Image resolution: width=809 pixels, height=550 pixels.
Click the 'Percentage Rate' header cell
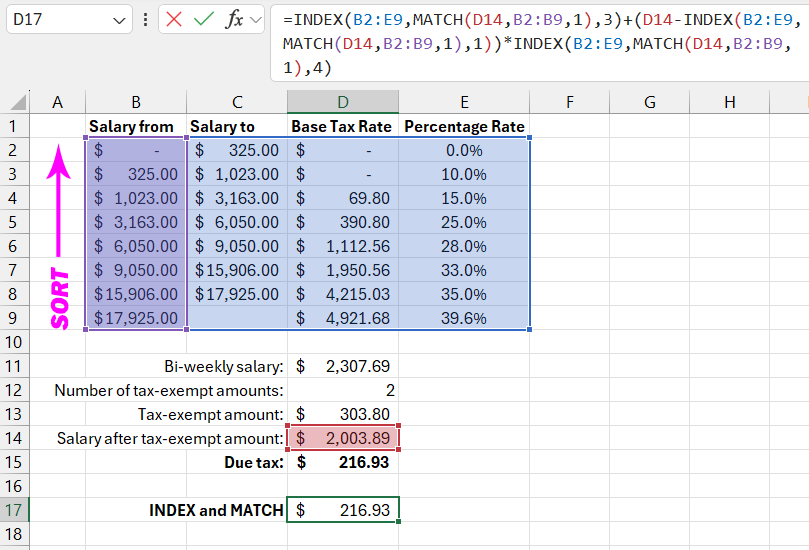click(464, 126)
